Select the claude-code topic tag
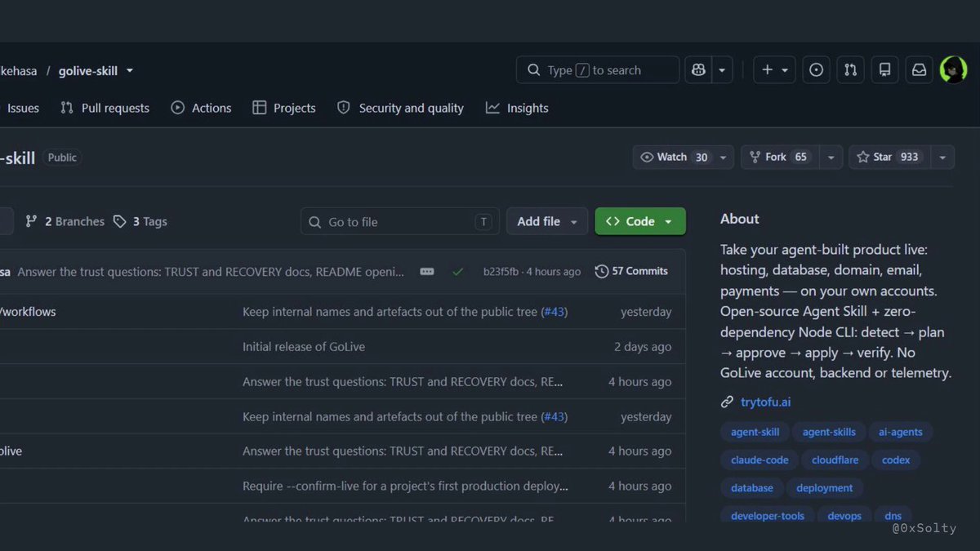This screenshot has height=551, width=980. pos(759,460)
